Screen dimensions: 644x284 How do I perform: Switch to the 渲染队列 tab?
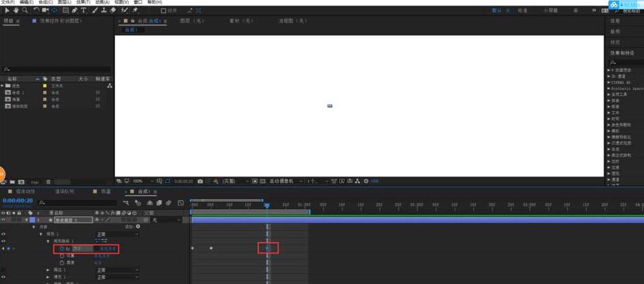pos(64,191)
